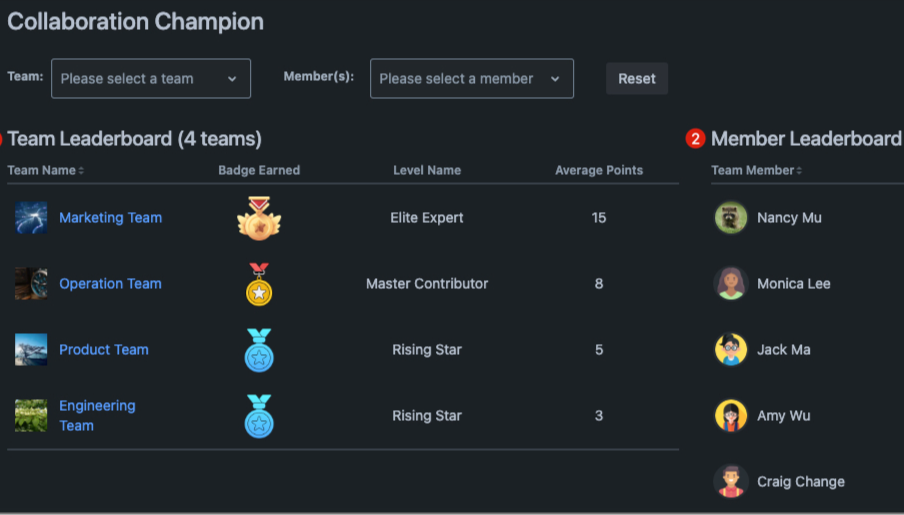Image resolution: width=904 pixels, height=515 pixels.
Task: Open the Marketing Team link
Action: 110,218
